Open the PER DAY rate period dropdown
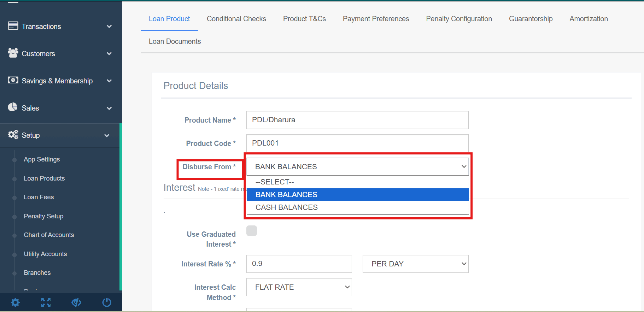This screenshot has width=644, height=312. tap(416, 264)
